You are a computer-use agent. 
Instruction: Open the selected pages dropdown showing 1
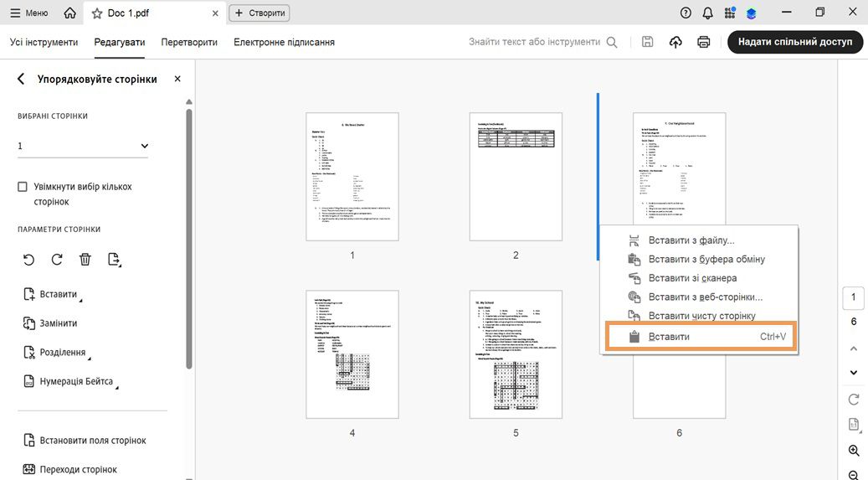click(x=83, y=146)
